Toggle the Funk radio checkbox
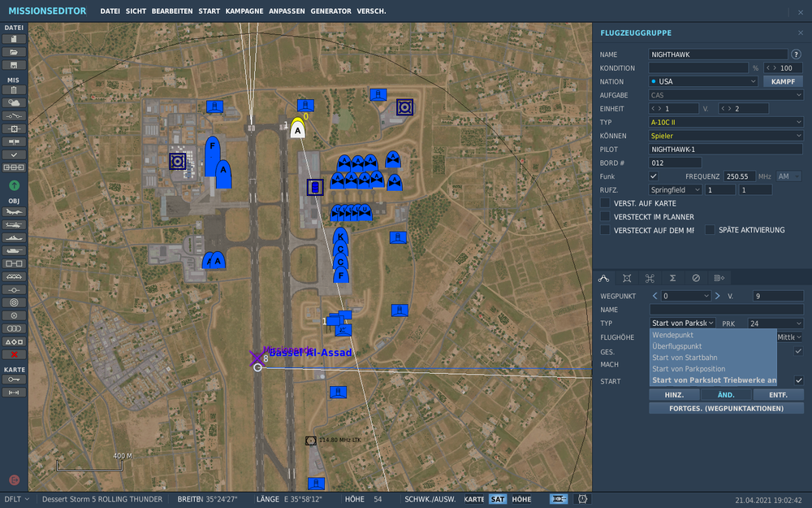This screenshot has width=812, height=508. (x=654, y=176)
